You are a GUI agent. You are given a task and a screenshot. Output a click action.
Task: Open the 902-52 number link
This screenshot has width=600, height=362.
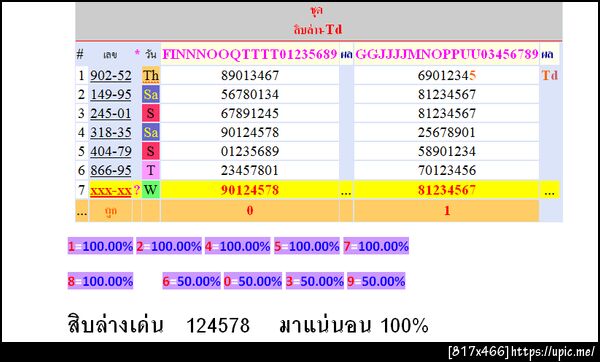[111, 75]
